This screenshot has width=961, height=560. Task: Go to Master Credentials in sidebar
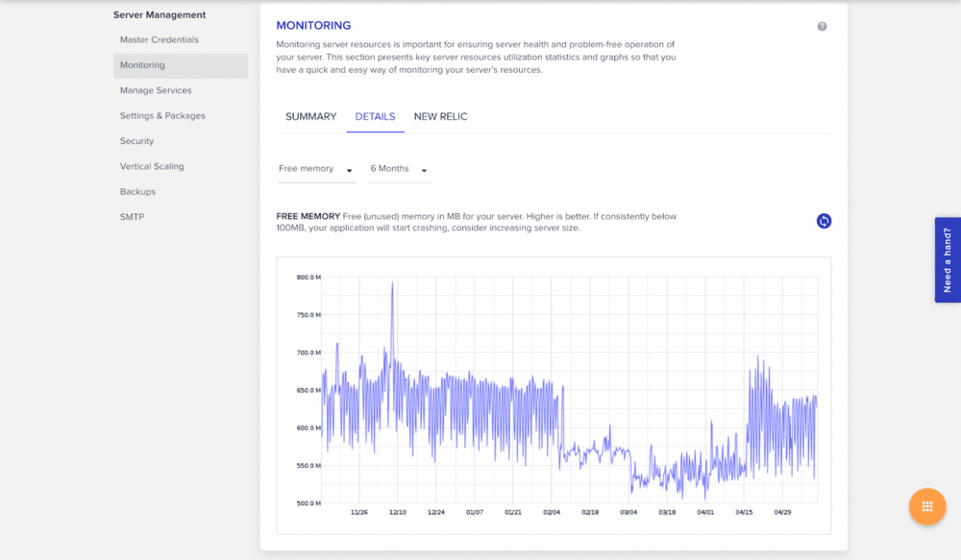[160, 39]
